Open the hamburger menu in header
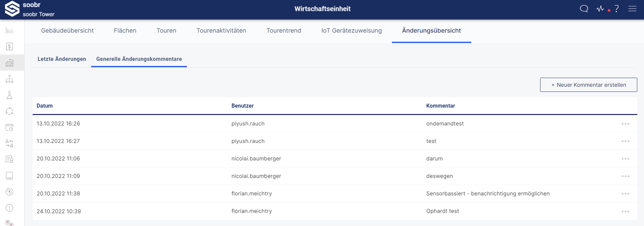This screenshot has height=226, width=644. coord(632,9)
